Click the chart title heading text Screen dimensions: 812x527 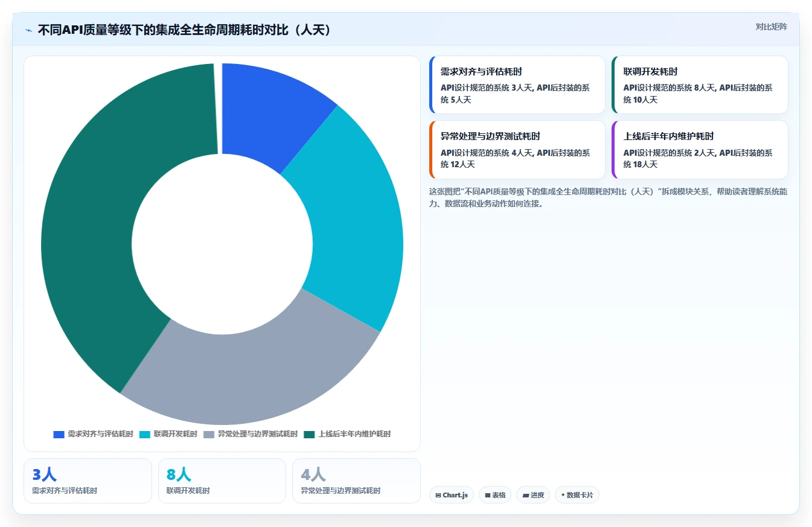[185, 30]
